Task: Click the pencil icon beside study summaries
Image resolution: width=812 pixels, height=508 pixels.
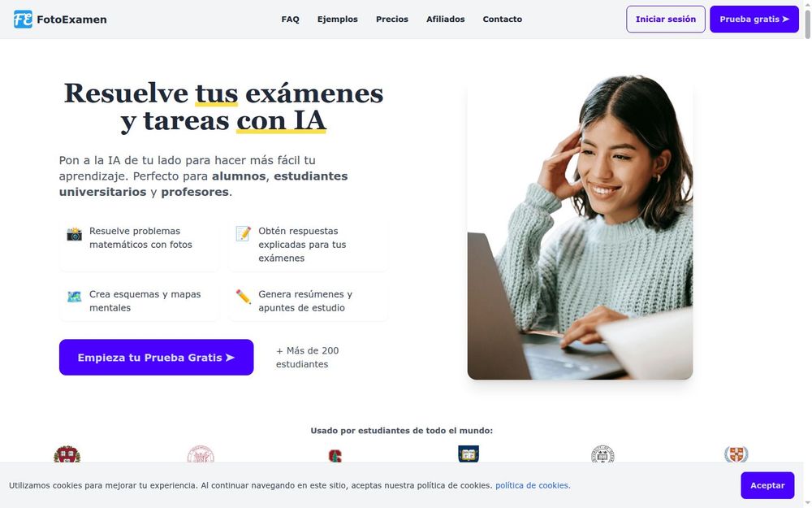Action: [x=243, y=297]
